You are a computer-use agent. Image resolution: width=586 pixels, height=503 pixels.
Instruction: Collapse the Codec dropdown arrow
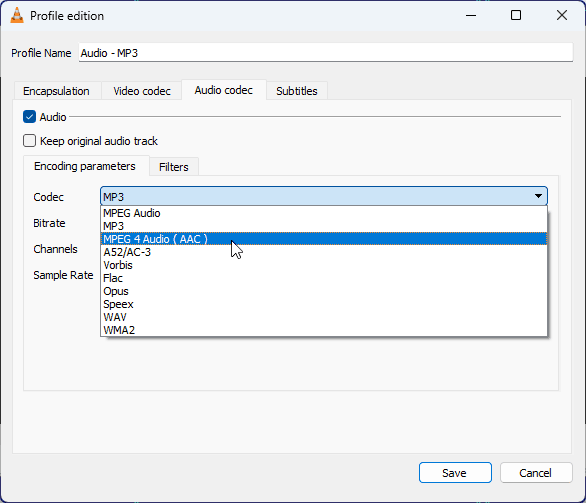538,196
